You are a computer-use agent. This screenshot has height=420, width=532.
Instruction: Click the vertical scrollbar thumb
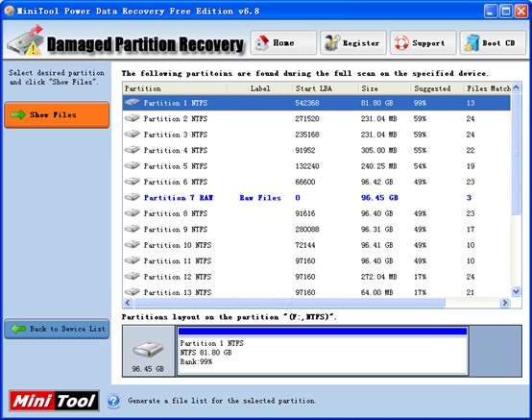click(x=516, y=154)
